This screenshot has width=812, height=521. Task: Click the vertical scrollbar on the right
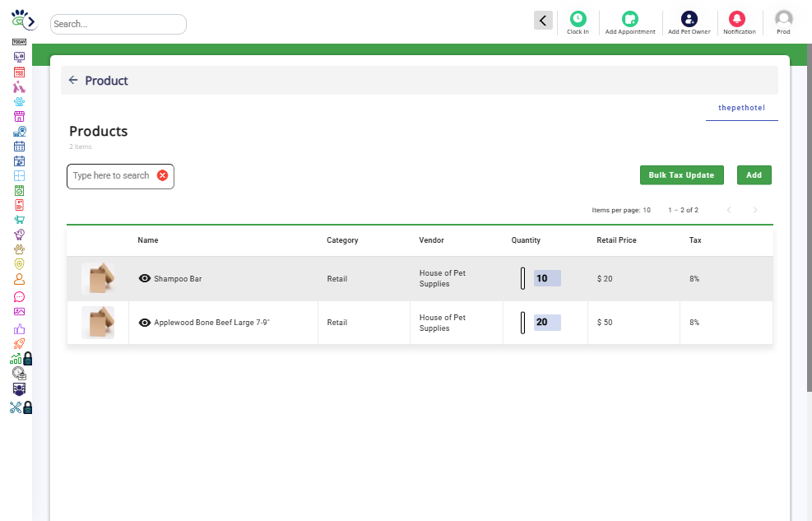click(x=809, y=217)
